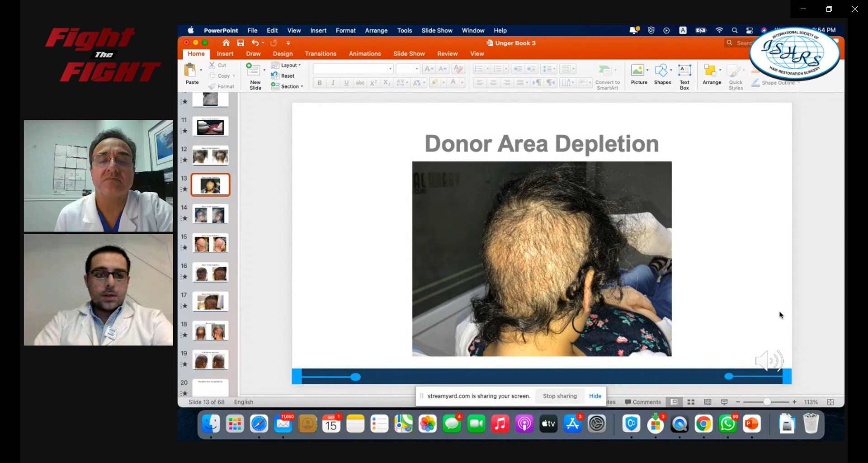Expand the font size combo box
This screenshot has width=868, height=463.
(x=416, y=69)
